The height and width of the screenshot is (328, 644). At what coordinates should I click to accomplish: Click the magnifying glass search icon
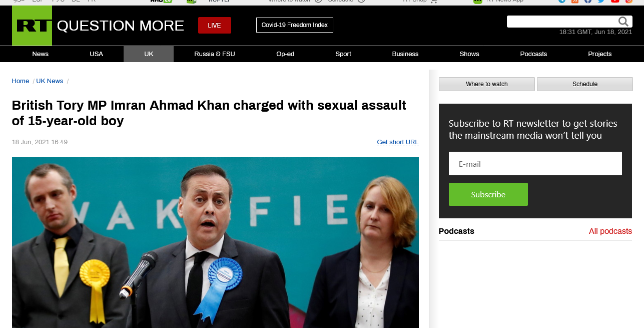[623, 22]
